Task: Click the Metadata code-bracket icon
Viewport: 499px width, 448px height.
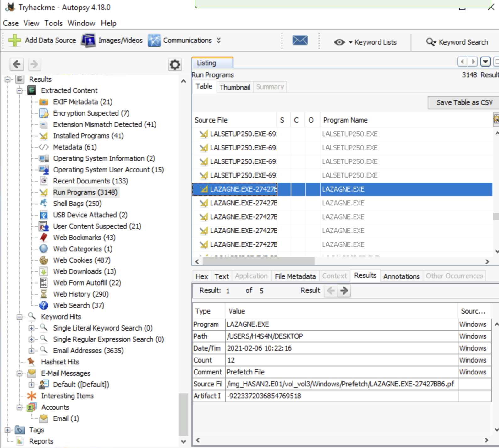Action: [x=44, y=147]
